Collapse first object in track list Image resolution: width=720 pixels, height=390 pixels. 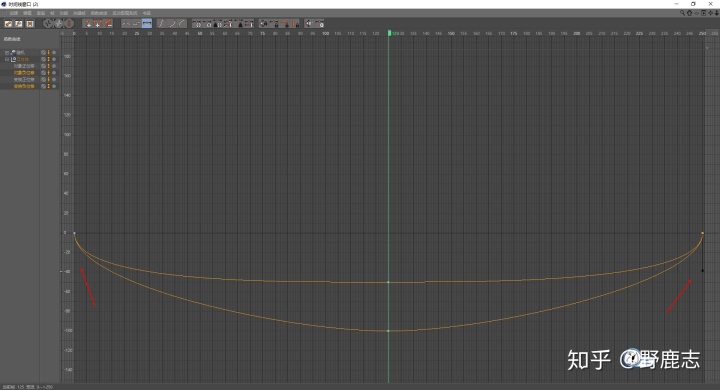(7, 52)
